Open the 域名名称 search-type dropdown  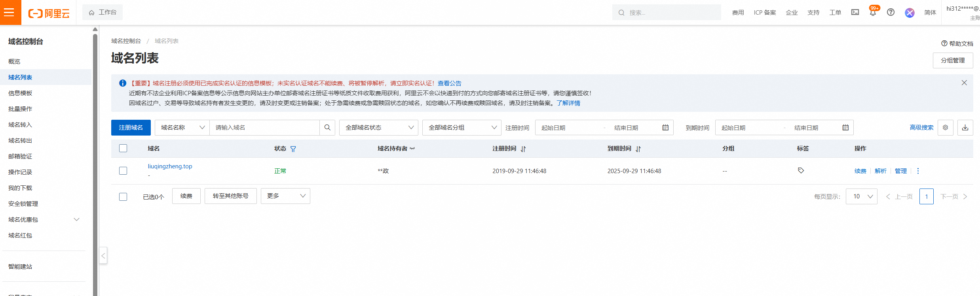[x=182, y=128]
